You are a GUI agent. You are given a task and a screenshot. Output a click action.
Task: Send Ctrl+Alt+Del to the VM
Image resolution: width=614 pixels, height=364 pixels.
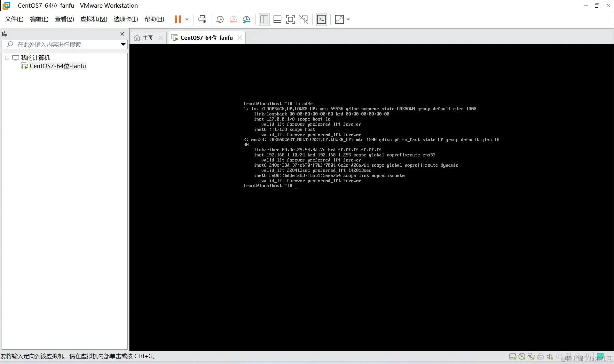pos(202,20)
